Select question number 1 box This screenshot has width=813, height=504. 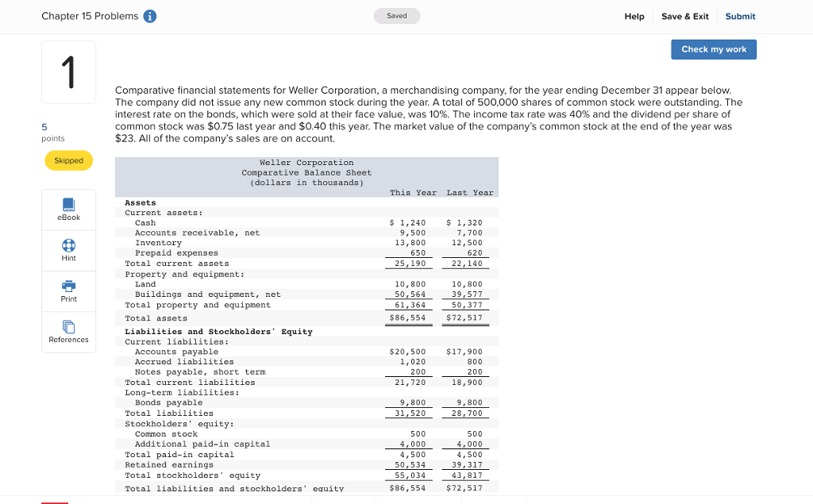68,72
